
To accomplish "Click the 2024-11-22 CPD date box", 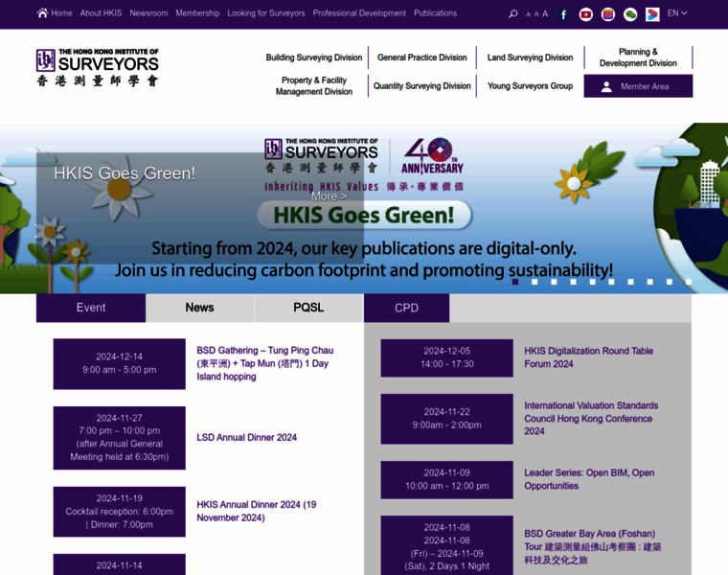I will click(x=446, y=419).
